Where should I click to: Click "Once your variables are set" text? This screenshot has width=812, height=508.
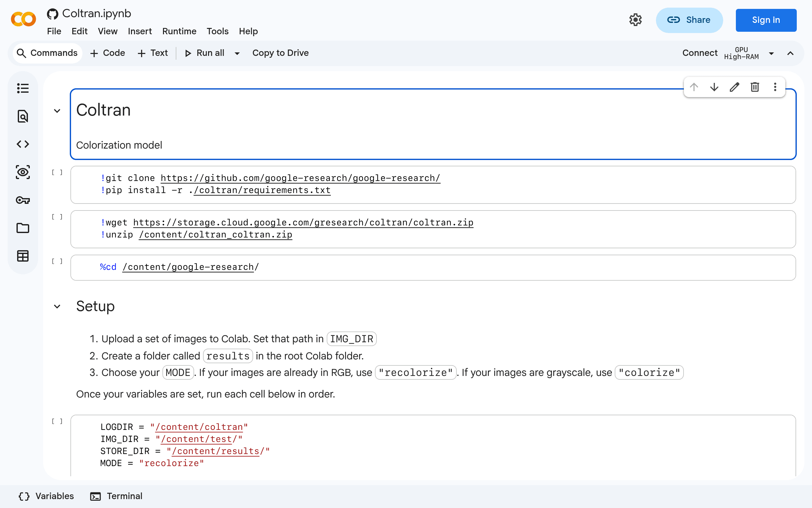tap(206, 394)
